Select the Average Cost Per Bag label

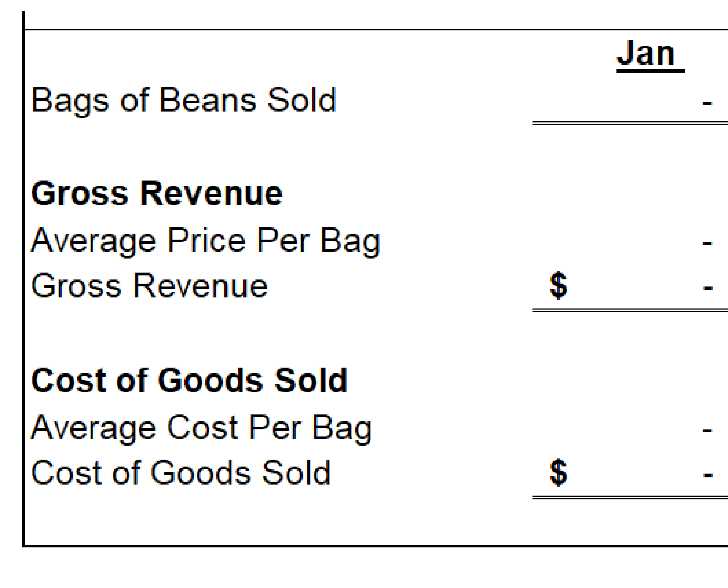(x=201, y=428)
